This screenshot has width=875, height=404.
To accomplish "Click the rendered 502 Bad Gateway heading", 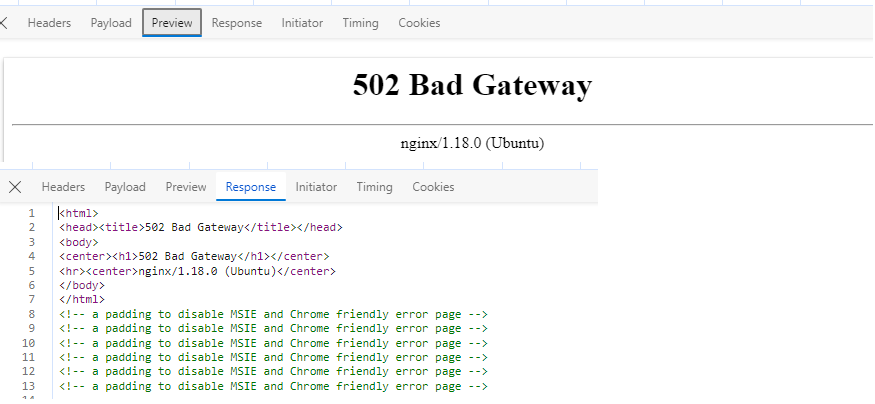I will pyautogui.click(x=472, y=86).
